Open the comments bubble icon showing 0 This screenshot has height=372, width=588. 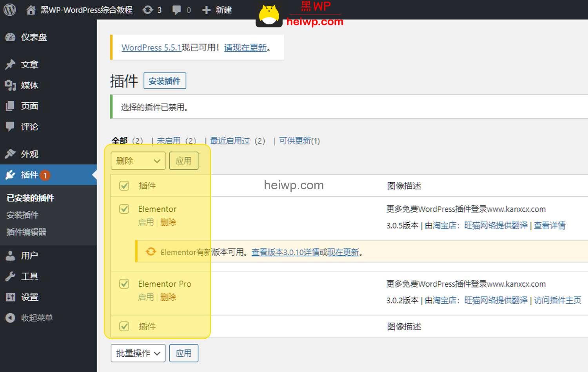177,10
